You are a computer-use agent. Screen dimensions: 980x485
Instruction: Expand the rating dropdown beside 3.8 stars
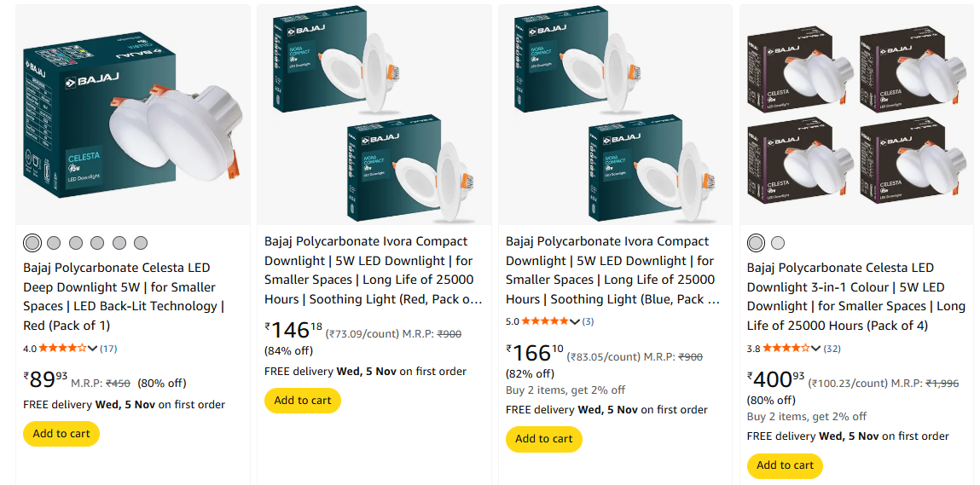[816, 348]
